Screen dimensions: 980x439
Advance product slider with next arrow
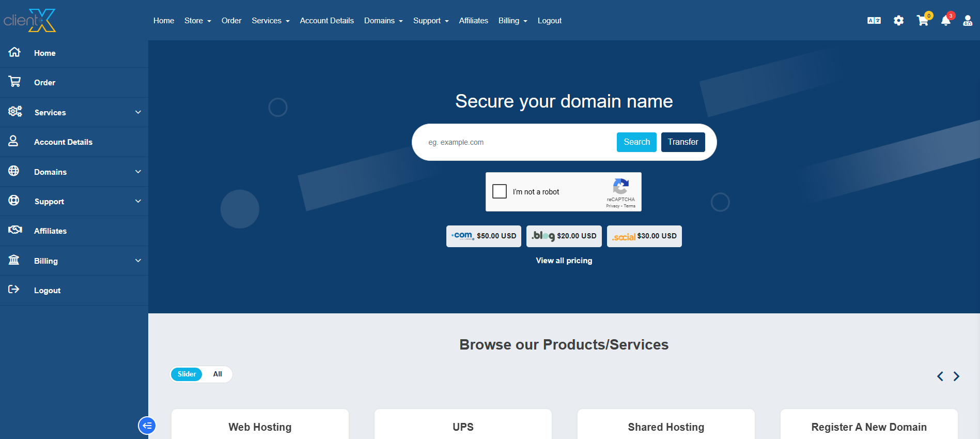(x=956, y=376)
